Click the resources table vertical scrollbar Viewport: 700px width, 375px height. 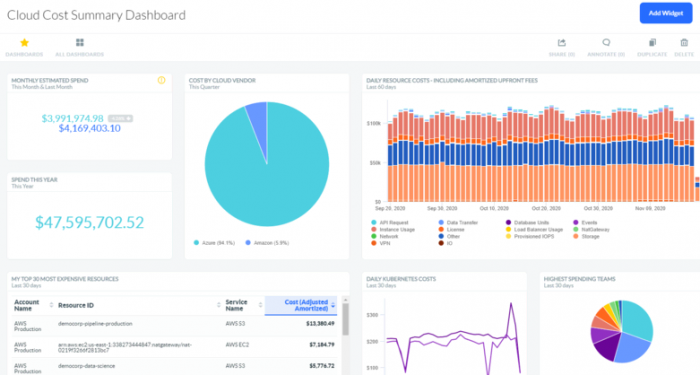click(346, 319)
